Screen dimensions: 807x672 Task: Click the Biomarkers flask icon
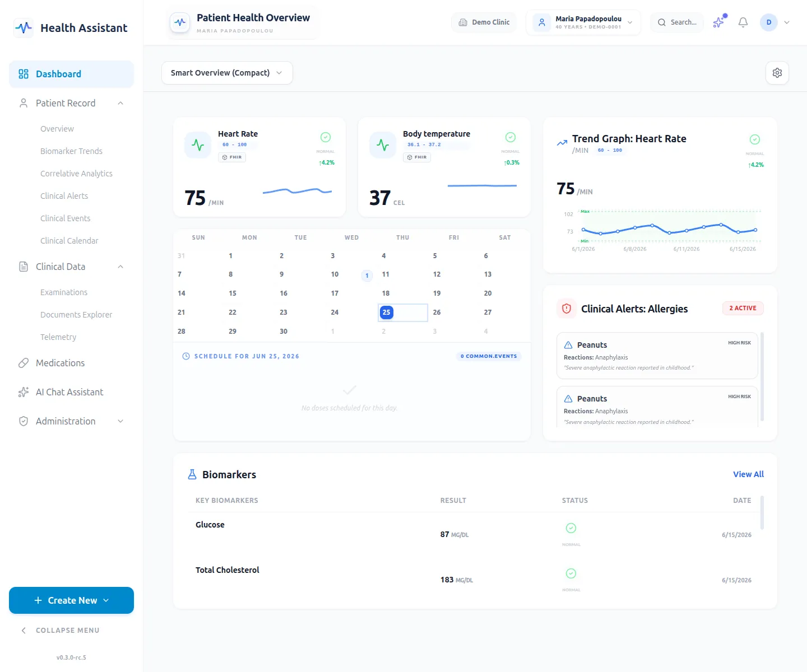[192, 474]
